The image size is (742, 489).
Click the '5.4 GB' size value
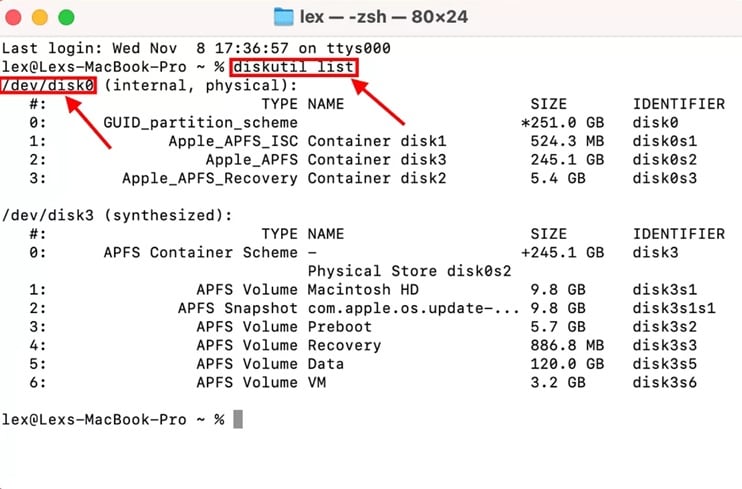pos(557,178)
